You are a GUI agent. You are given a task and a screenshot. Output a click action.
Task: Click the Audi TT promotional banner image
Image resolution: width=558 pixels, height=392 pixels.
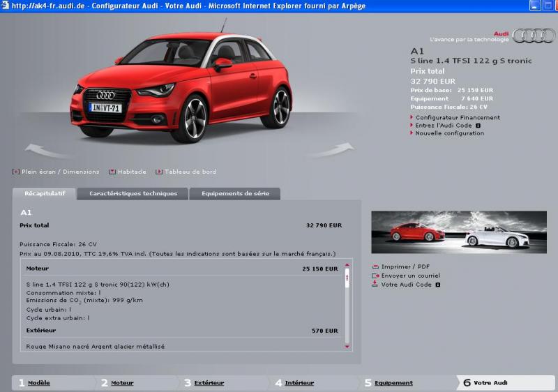[459, 232]
